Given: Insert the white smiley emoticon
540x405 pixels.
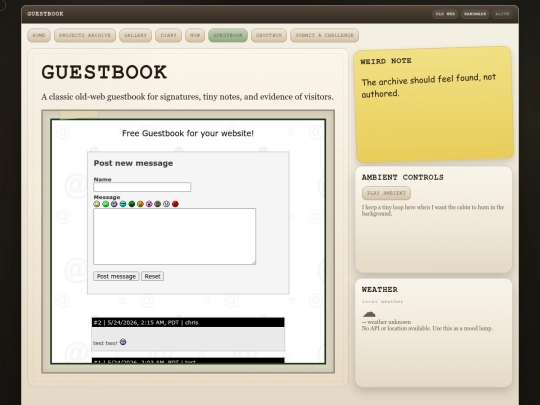Looking at the screenshot, I should click(x=166, y=204).
